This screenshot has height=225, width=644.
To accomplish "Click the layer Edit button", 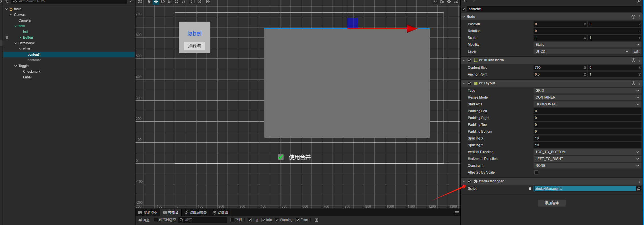I will coord(637,51).
